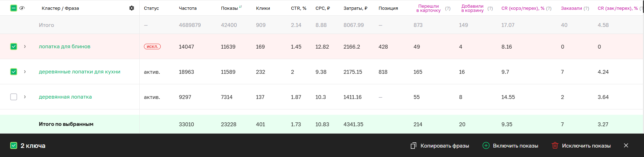Expand the лопатка для блинов cluster
Image resolution: width=644 pixels, height=157 pixels.
(25, 47)
